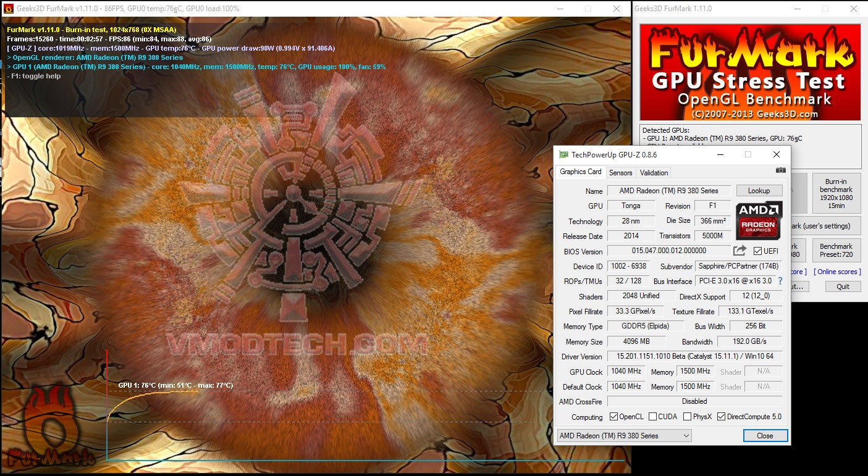Image resolution: width=868 pixels, height=476 pixels.
Task: Click the 'OpenGL renderer' overlay line
Action: [95, 57]
